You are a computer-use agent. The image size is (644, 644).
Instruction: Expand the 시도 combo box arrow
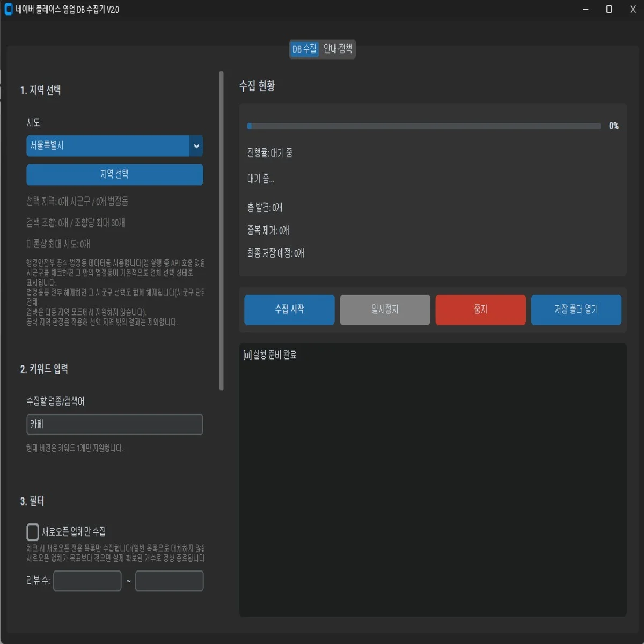(x=196, y=146)
